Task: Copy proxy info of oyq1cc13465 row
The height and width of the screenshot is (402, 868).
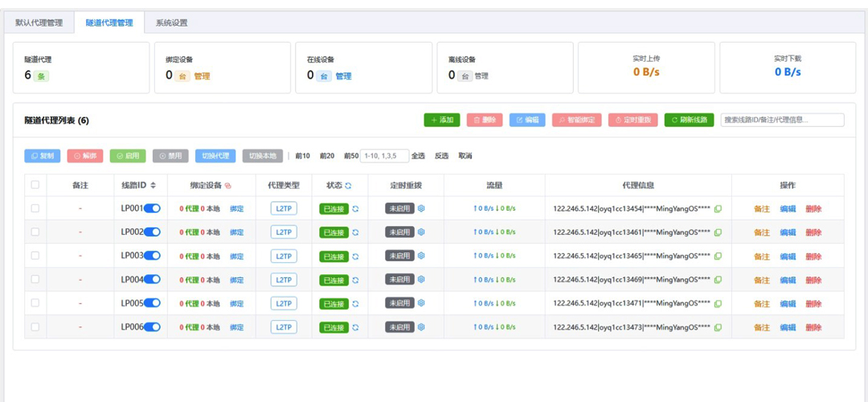Action: click(718, 256)
